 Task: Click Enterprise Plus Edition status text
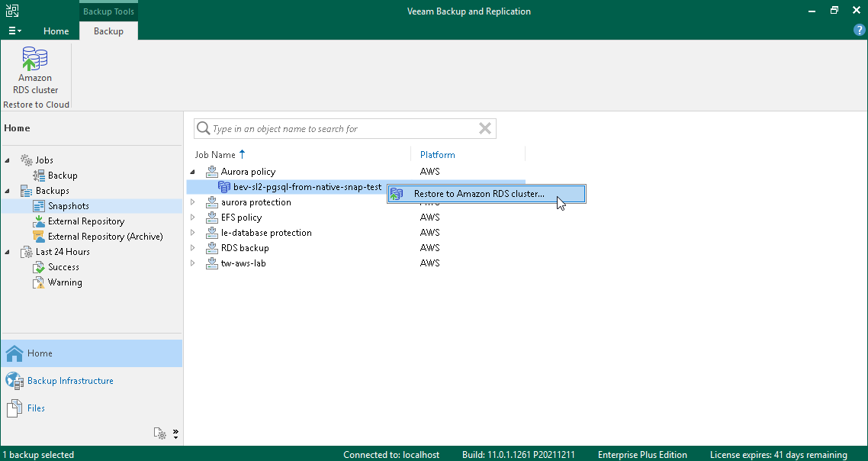pyautogui.click(x=642, y=455)
